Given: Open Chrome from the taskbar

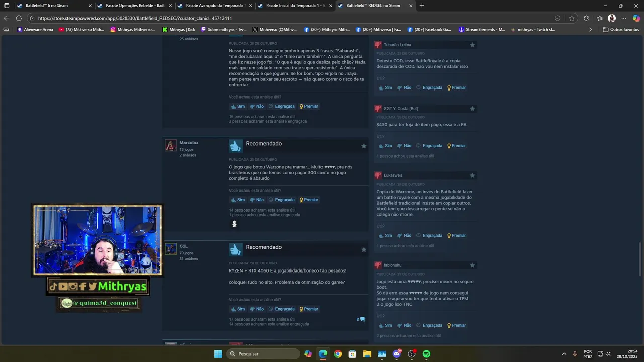Looking at the screenshot, I should click(338, 354).
